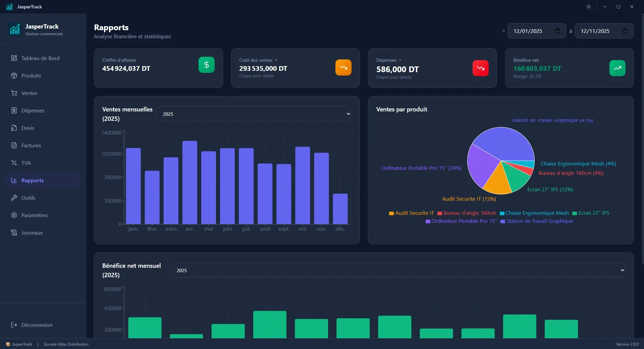This screenshot has width=644, height=349.
Task: Click the Rapports bar-chart icon
Action: (14, 180)
